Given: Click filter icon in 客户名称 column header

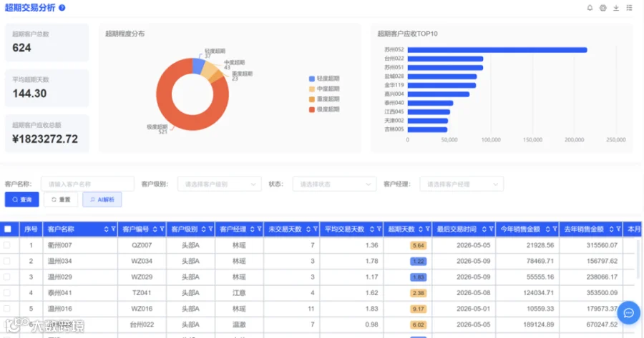Looking at the screenshot, I should 113,229.
